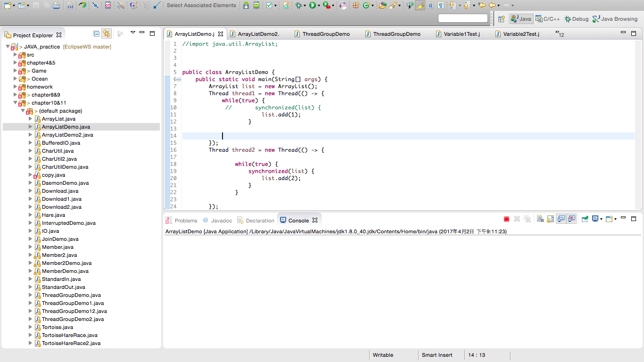Open the Android Virtual Device Manager icon
The height and width of the screenshot is (362, 644).
[x=256, y=5]
